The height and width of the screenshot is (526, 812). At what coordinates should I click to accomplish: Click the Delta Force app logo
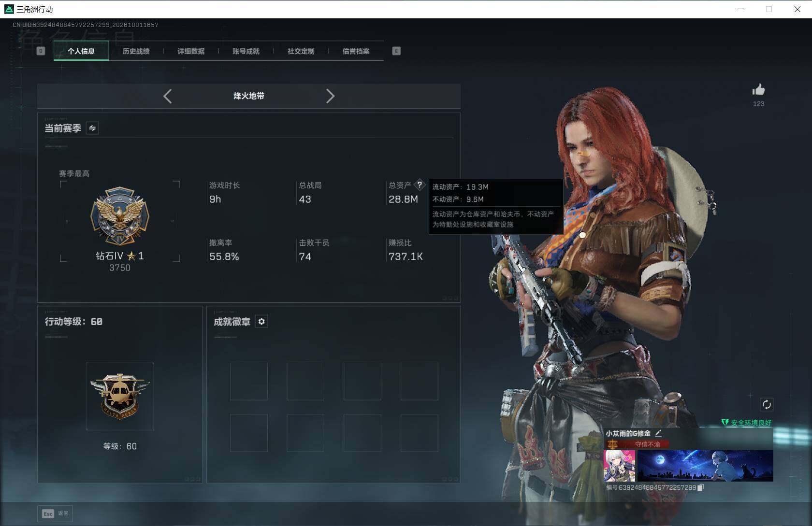[x=9, y=9]
